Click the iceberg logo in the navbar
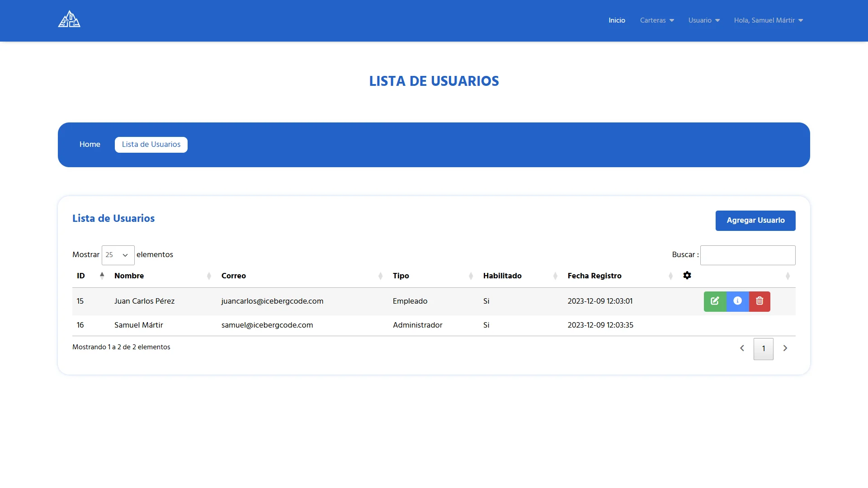The height and width of the screenshot is (488, 868). 69,19
